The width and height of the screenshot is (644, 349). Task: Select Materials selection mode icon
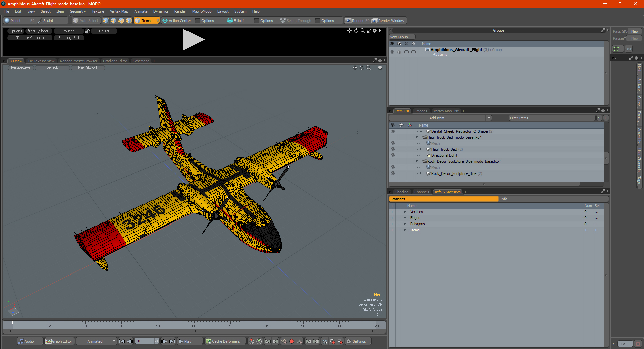click(x=129, y=21)
